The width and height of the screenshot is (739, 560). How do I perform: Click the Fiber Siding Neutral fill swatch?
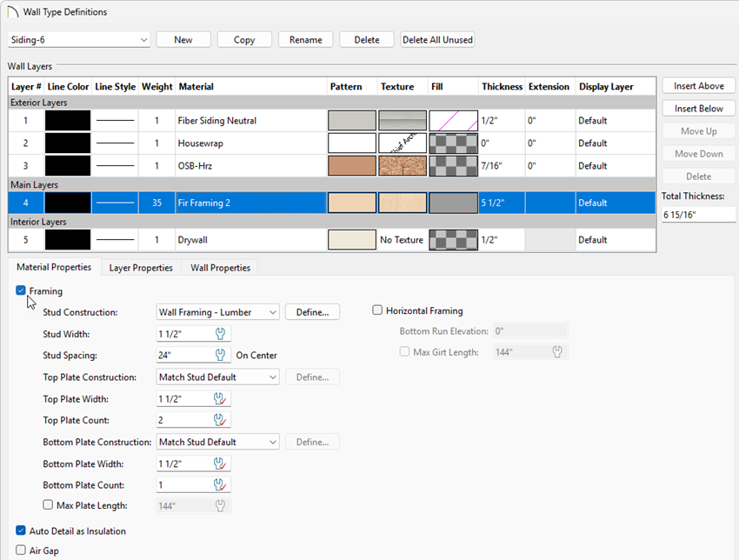tap(453, 121)
